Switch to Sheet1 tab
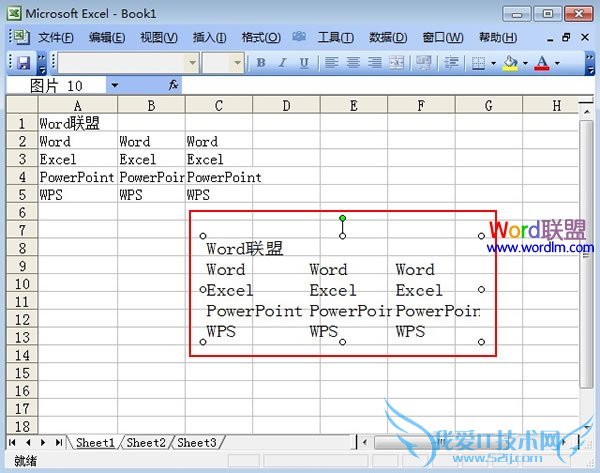This screenshot has height=473, width=600. 95,443
